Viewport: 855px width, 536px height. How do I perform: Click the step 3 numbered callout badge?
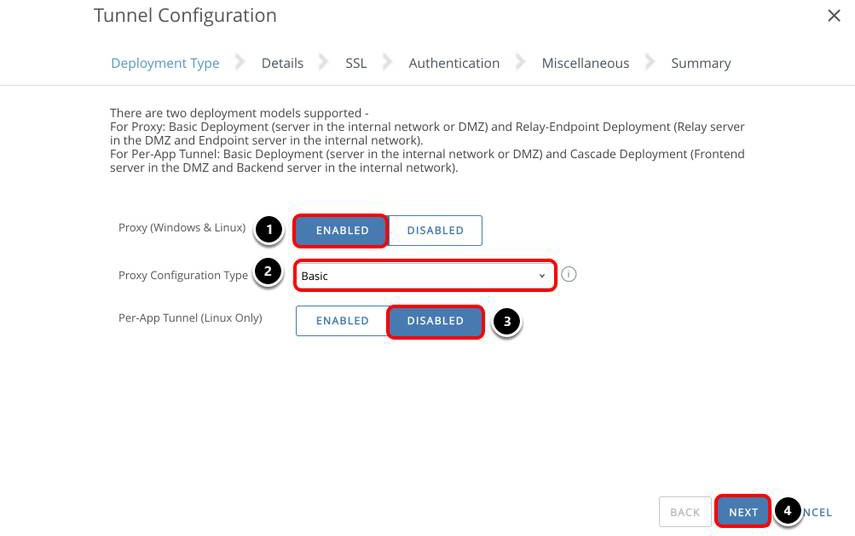[508, 321]
